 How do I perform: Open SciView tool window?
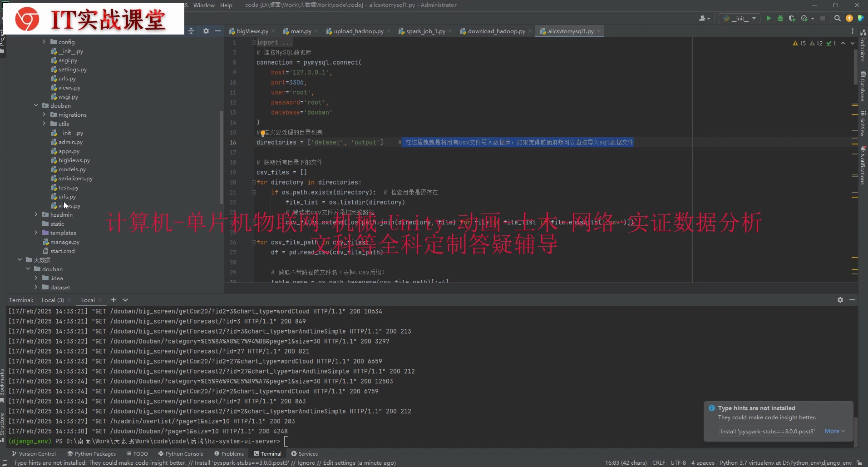[x=863, y=124]
